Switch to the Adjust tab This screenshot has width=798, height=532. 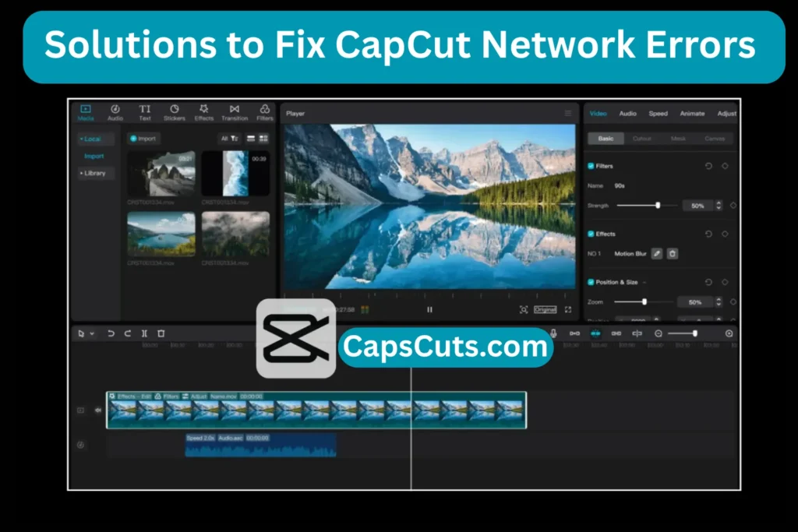point(727,114)
